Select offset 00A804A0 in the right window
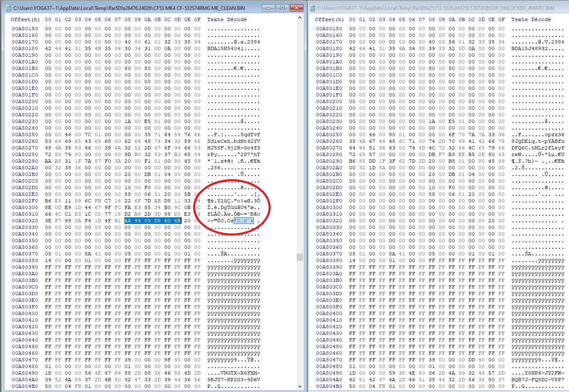 (x=329, y=380)
